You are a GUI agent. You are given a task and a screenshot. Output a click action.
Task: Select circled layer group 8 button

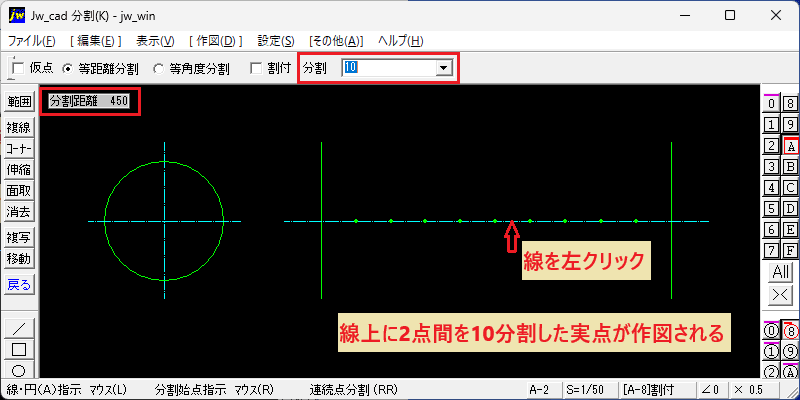coord(790,331)
